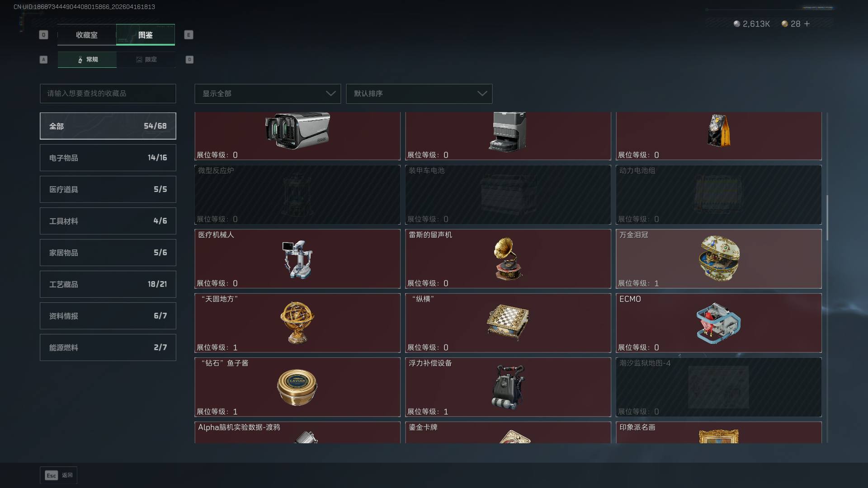Viewport: 868px width, 488px height.
Task: Toggle the 常规 regular category filter
Action: point(87,60)
